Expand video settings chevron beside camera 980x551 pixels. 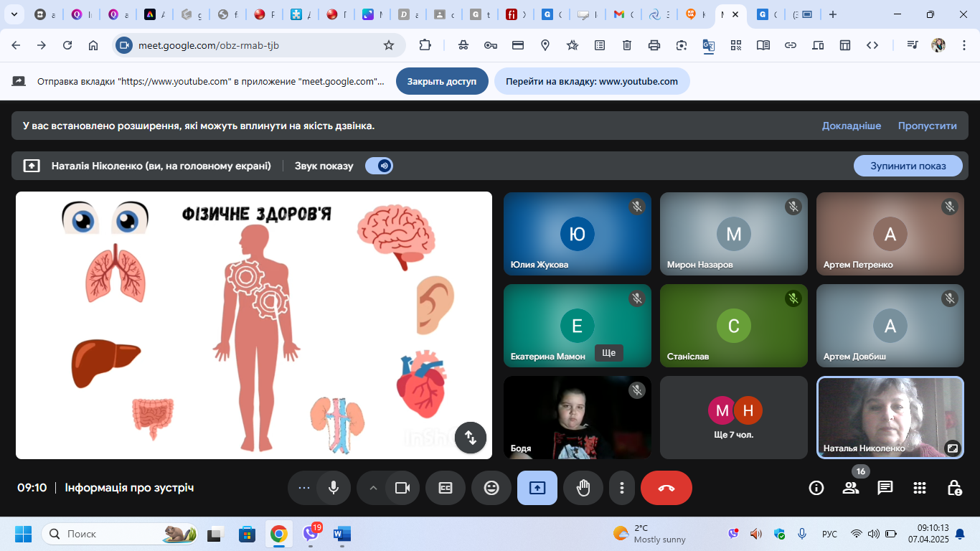point(373,488)
